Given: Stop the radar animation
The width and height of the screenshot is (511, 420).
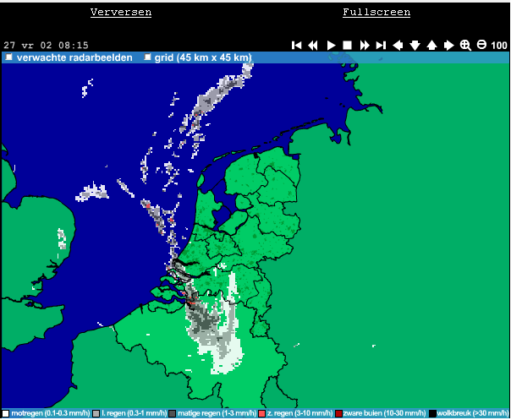Looking at the screenshot, I should pos(348,46).
